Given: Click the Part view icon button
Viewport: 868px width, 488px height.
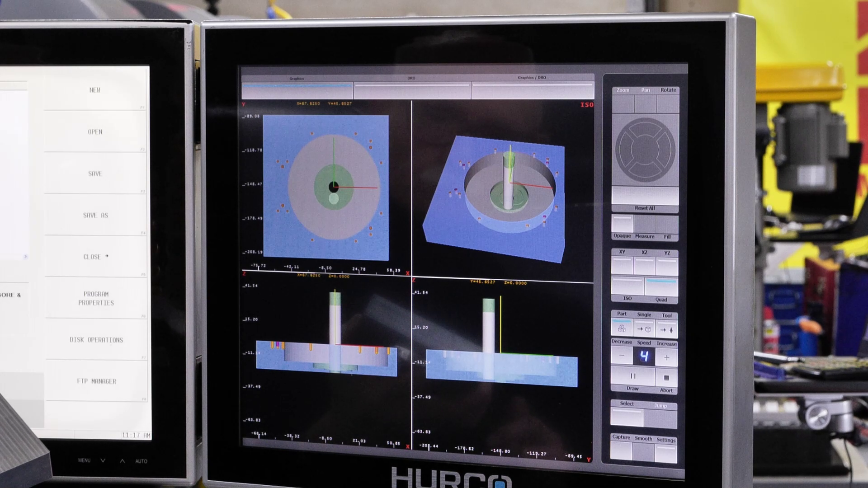Looking at the screenshot, I should point(622,328).
